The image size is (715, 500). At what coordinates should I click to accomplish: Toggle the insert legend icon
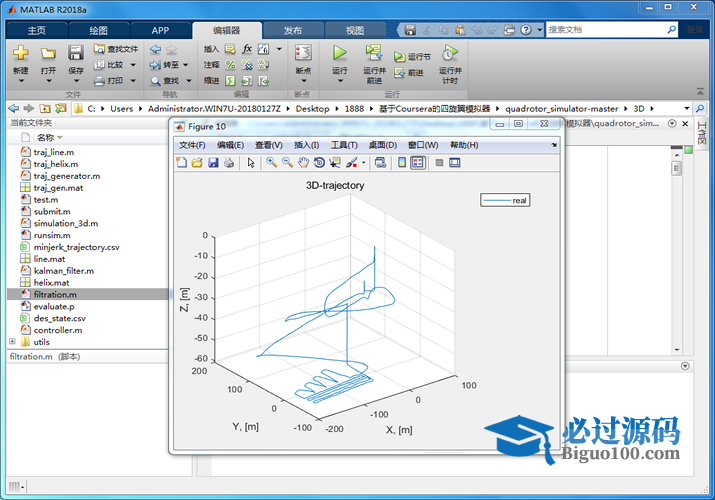click(418, 163)
